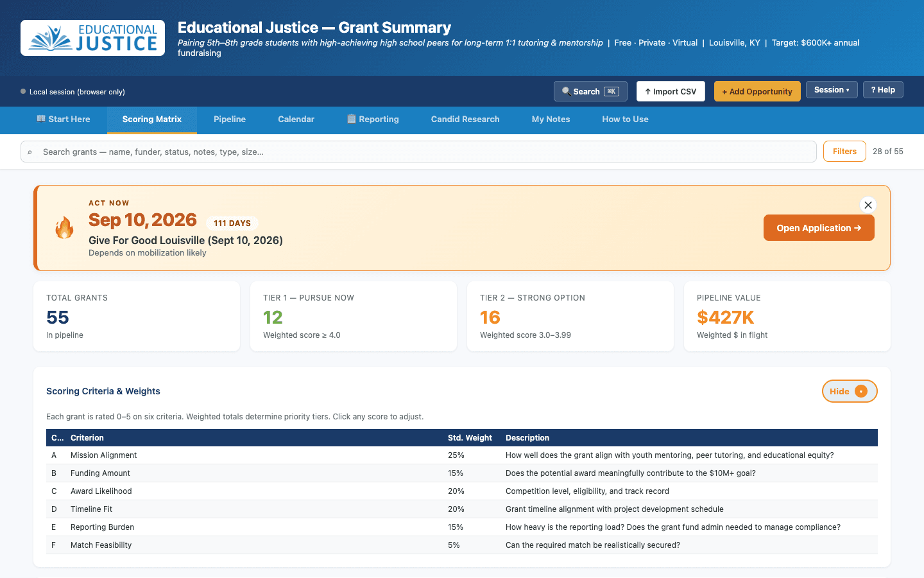This screenshot has width=924, height=578.
Task: Click the Funding Amount criterion
Action: pos(100,473)
